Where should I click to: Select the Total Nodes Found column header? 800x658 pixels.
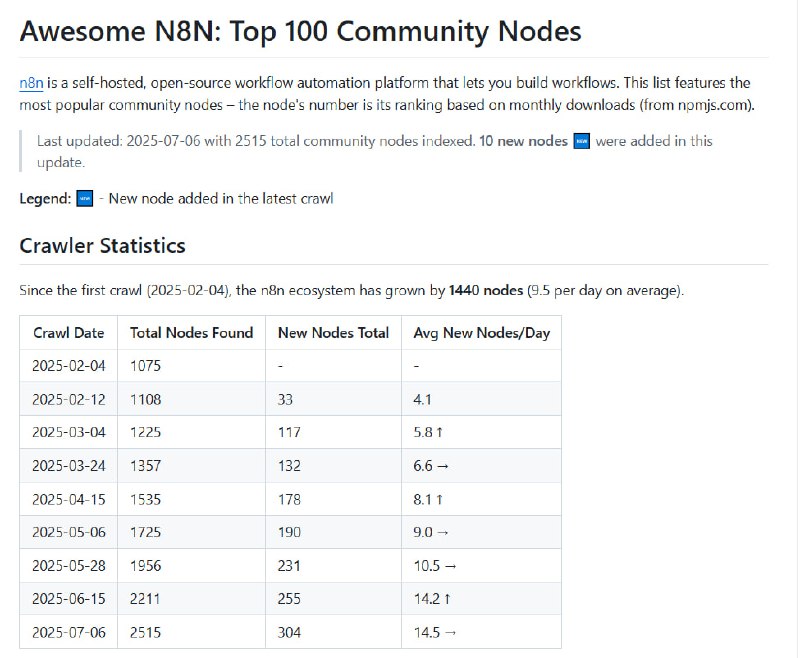(x=190, y=332)
